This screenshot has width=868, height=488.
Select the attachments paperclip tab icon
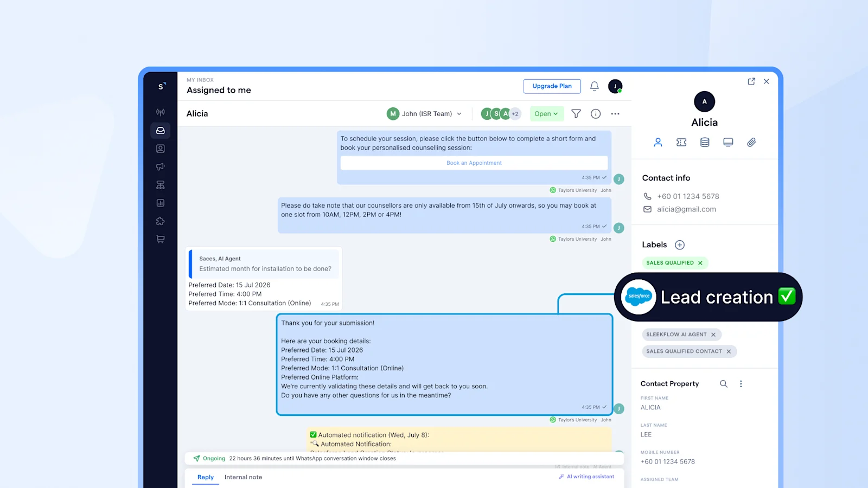(x=751, y=142)
